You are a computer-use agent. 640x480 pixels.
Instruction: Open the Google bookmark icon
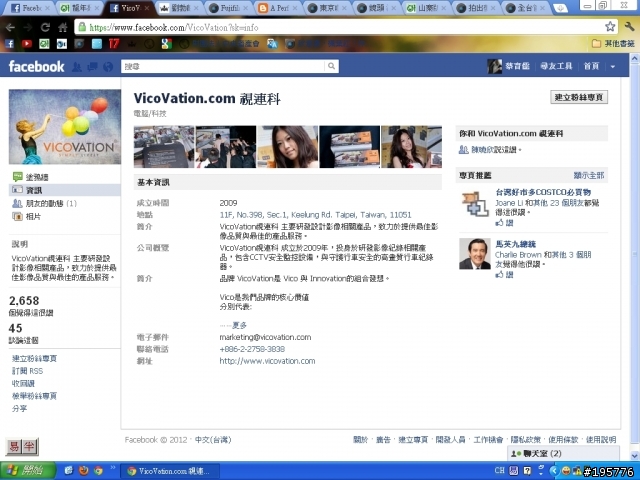[x=166, y=44]
